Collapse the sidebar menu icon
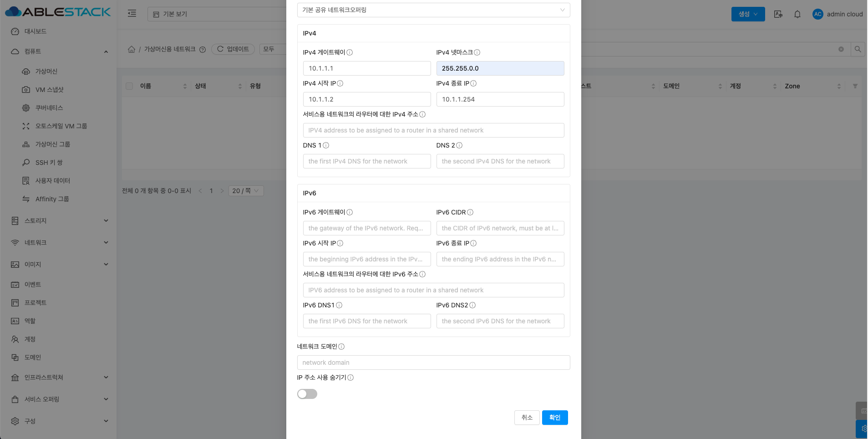This screenshot has width=868, height=439. (132, 14)
